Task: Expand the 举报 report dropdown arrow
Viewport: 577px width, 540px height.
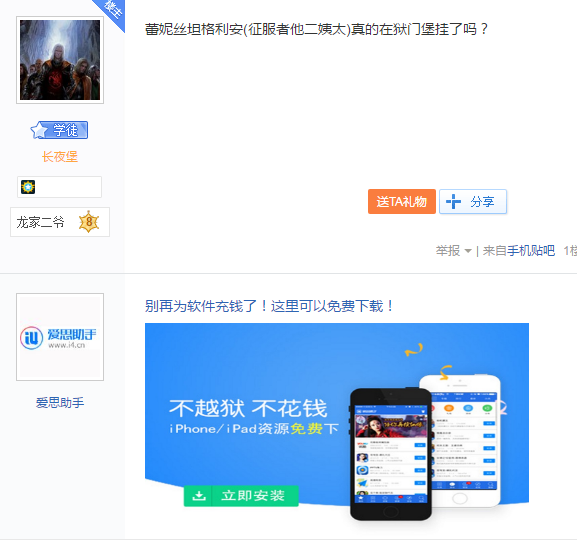Action: (468, 251)
